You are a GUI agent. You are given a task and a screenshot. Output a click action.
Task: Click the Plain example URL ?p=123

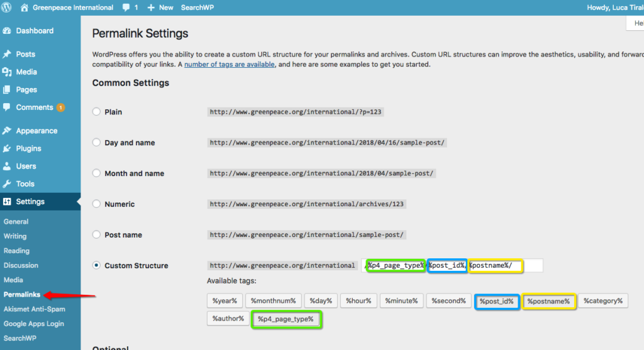pyautogui.click(x=296, y=112)
